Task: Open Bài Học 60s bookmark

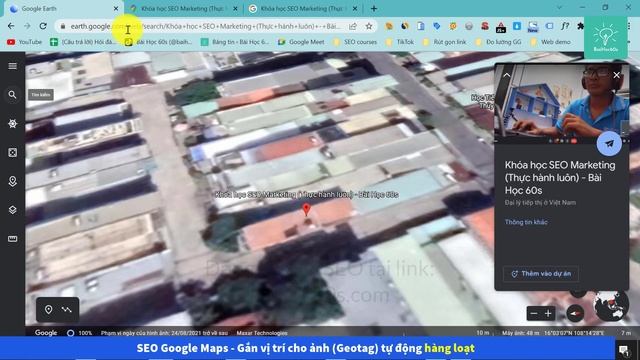Action: 158,42
